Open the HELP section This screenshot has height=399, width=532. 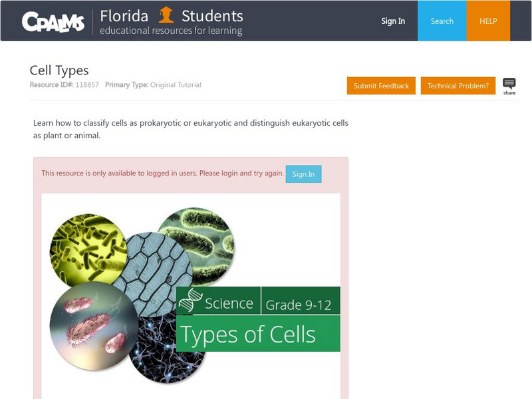point(488,21)
